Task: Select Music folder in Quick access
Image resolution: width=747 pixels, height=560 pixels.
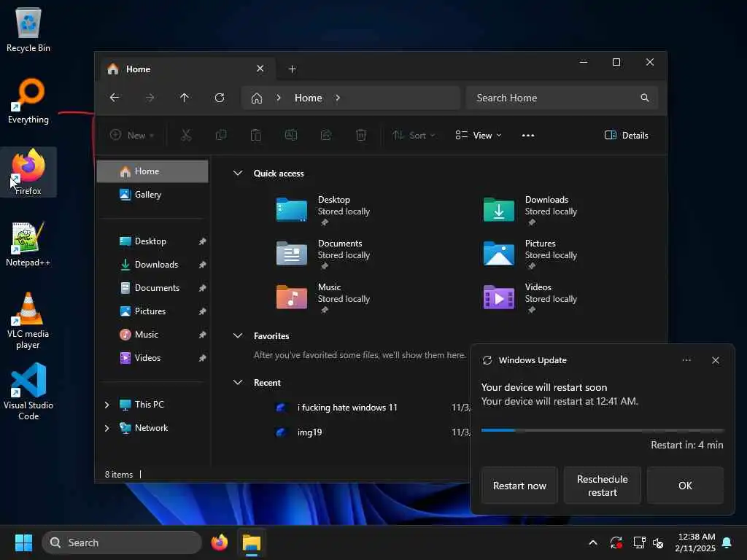Action: coord(324,297)
